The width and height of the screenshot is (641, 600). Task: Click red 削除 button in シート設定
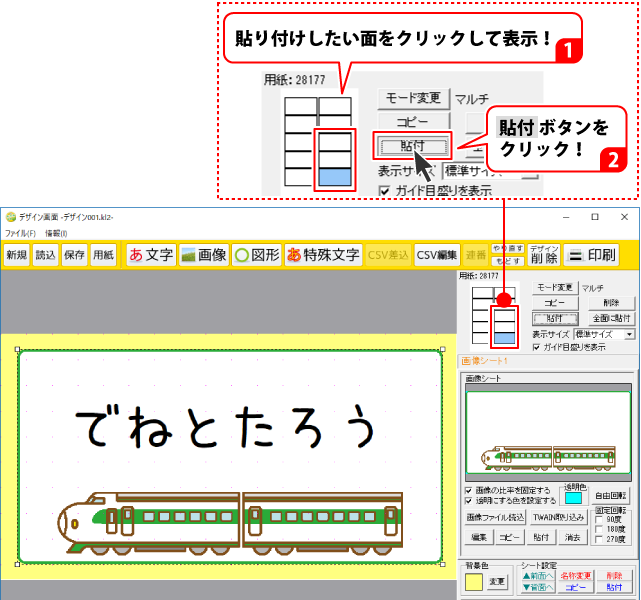[x=614, y=576]
